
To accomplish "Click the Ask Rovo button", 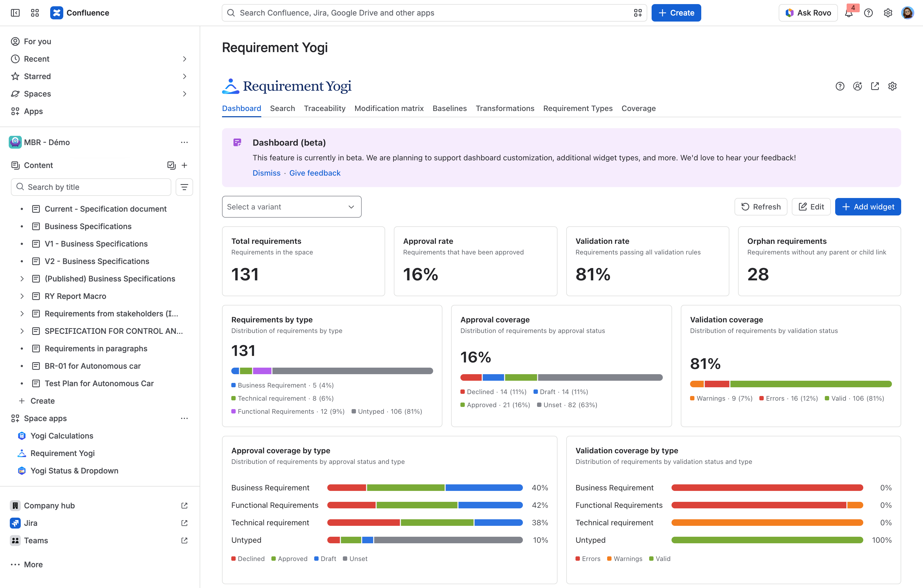I will click(808, 13).
